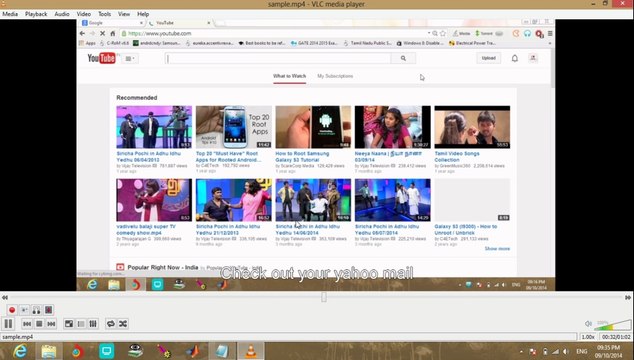Image resolution: width=634 pixels, height=360 pixels.
Task: Select the What to Watch tab
Action: (290, 76)
